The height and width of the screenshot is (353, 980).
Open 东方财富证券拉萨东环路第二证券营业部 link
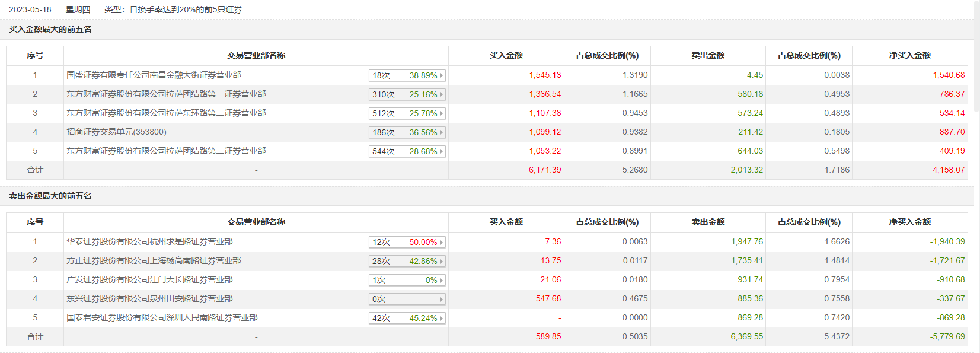166,113
